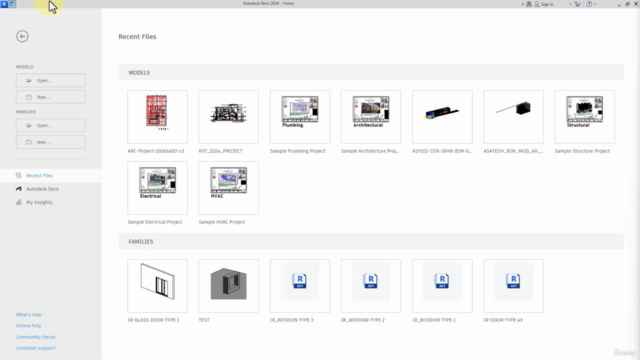Click the folder icon in Models Open button
Screen dimensions: 640x360
(x=29, y=80)
